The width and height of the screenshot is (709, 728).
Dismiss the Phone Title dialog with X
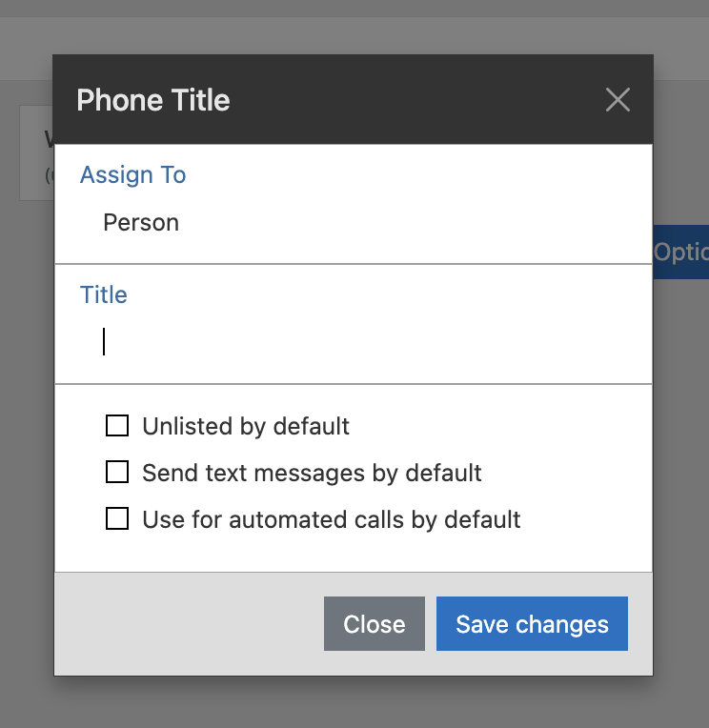tap(618, 100)
